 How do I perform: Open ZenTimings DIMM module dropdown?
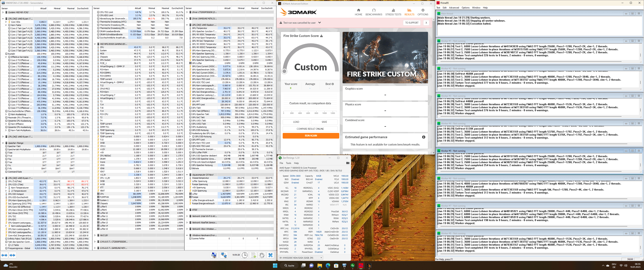click(x=301, y=257)
